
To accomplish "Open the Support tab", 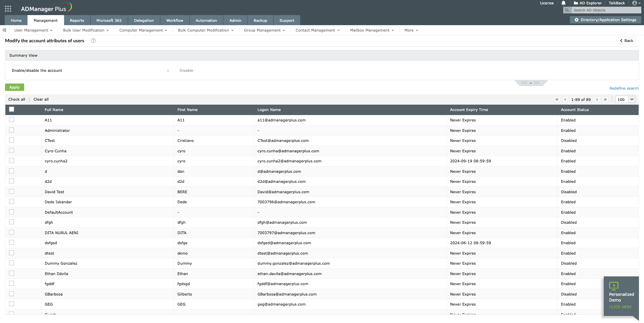I will point(287,20).
